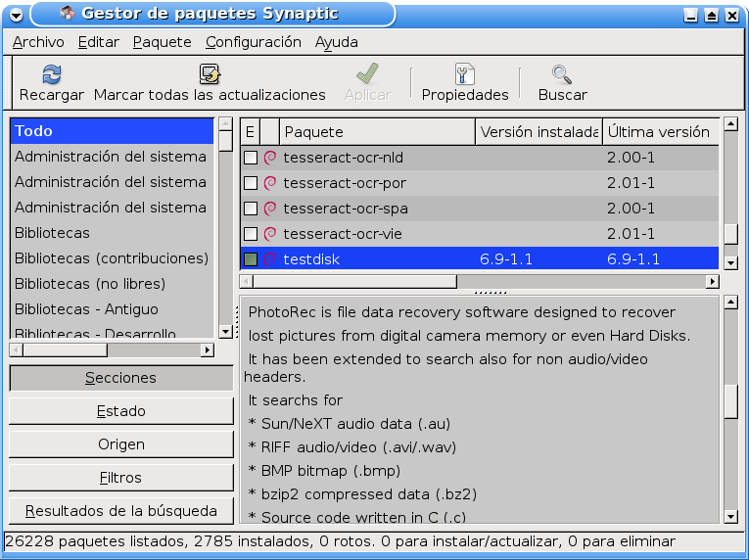This screenshot has height=560, width=749.
Task: Click the Debian swirl icon beside tesseract-ocr-vie
Action: [x=270, y=234]
